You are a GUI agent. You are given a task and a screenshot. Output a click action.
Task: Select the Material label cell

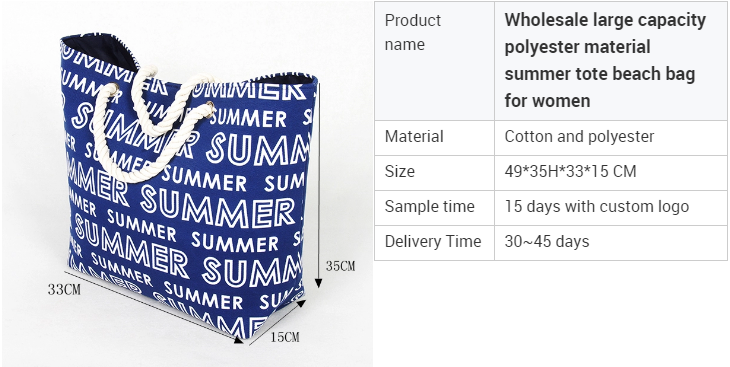click(x=434, y=138)
